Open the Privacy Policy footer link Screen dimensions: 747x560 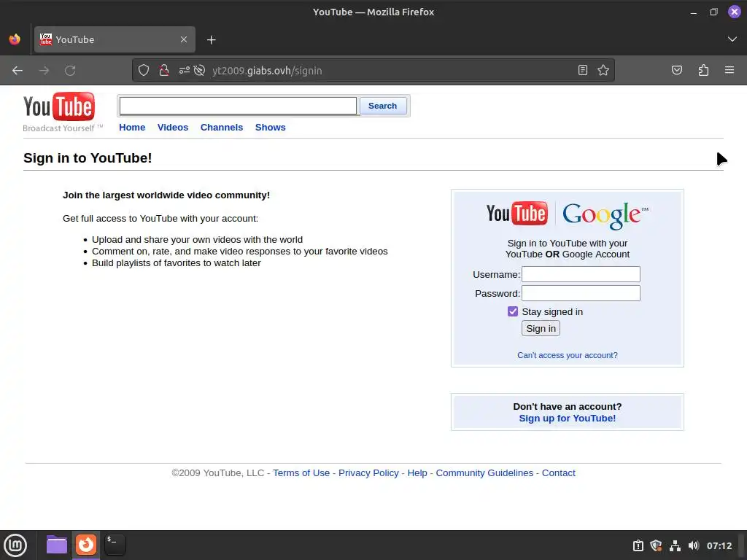[368, 472]
